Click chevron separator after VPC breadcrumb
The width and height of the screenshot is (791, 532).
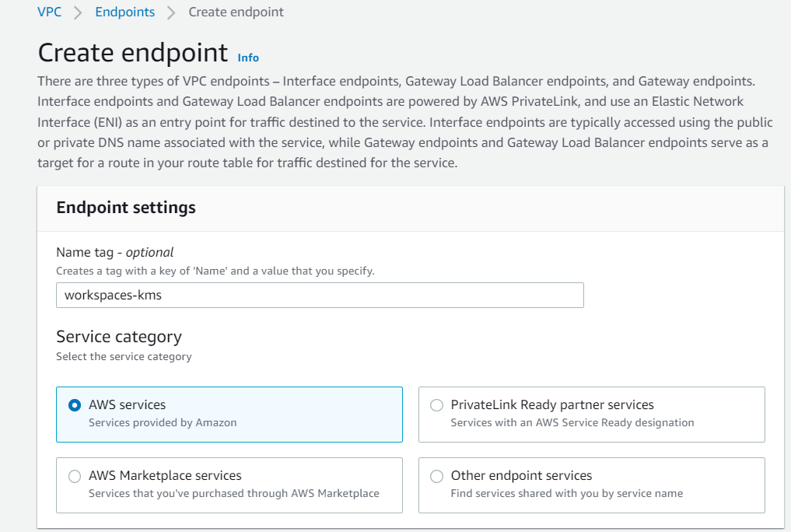tap(78, 13)
